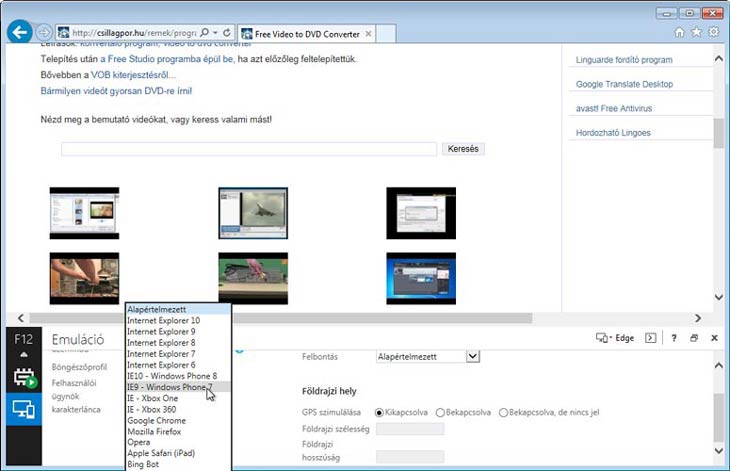The width and height of the screenshot is (730, 471).
Task: Click page vertical scrollbar down arrow
Action: (x=718, y=297)
